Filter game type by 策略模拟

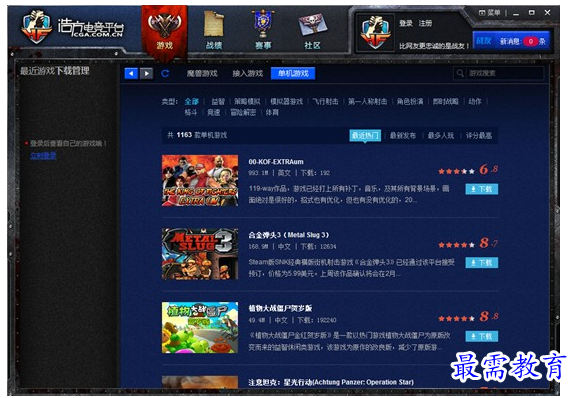coord(248,101)
